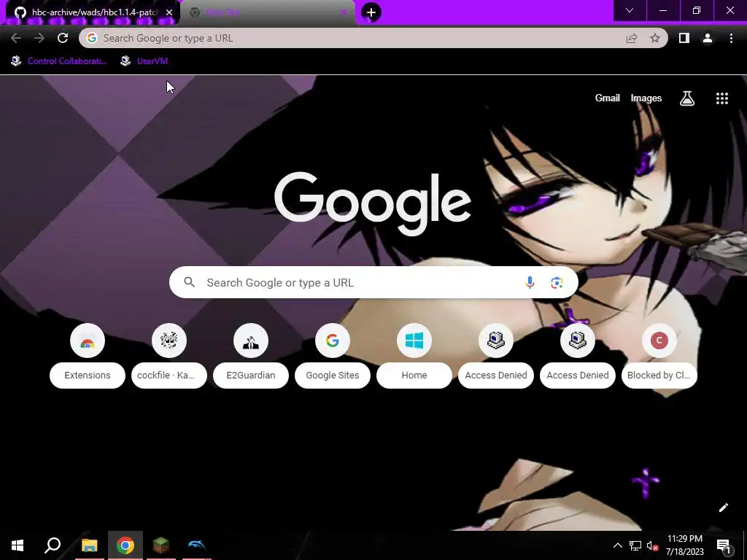Select the New Tab tab
This screenshot has width=747, height=560.
point(268,12)
